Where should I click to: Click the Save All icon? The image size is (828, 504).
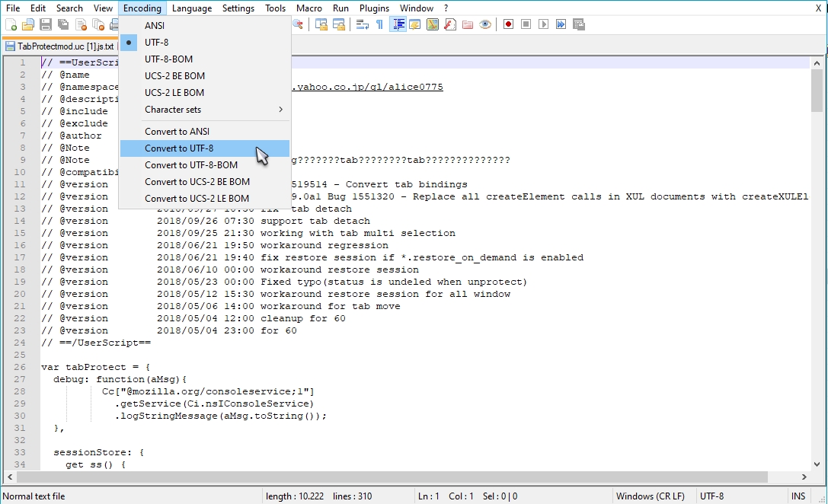click(x=63, y=25)
